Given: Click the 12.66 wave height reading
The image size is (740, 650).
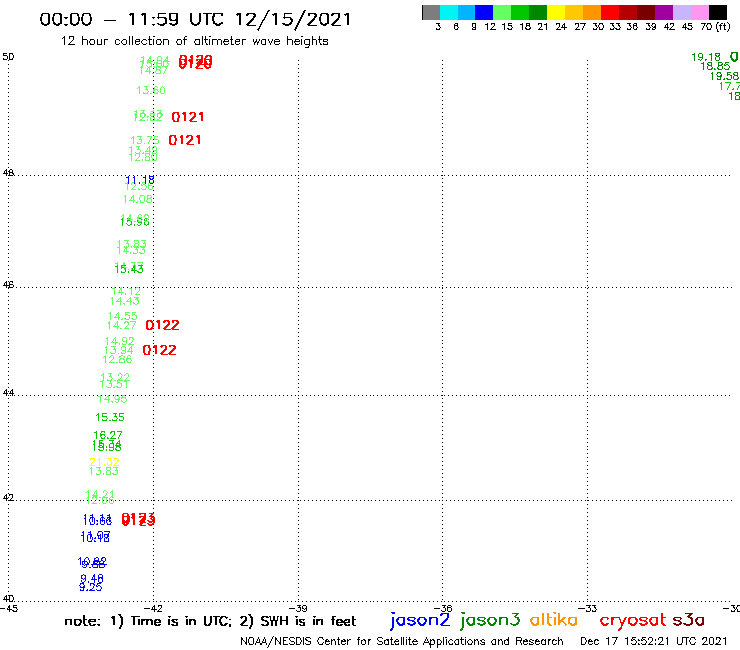Looking at the screenshot, I should [x=118, y=359].
